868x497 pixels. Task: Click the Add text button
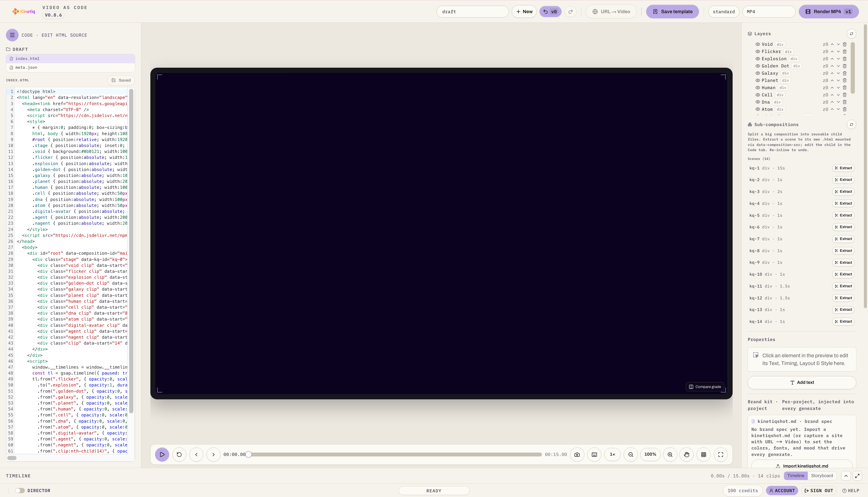pyautogui.click(x=801, y=382)
